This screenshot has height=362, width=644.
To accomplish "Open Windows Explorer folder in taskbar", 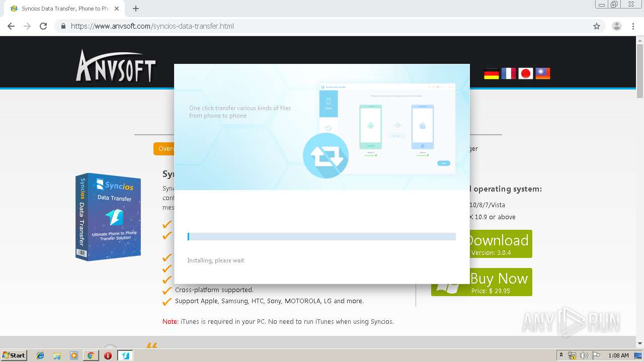I will click(57, 355).
